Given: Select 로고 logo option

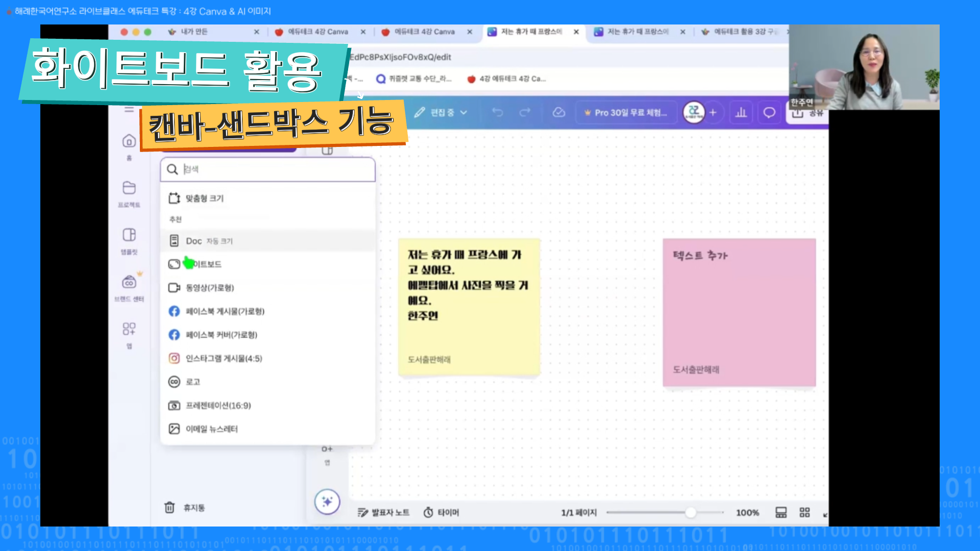Looking at the screenshot, I should coord(268,382).
